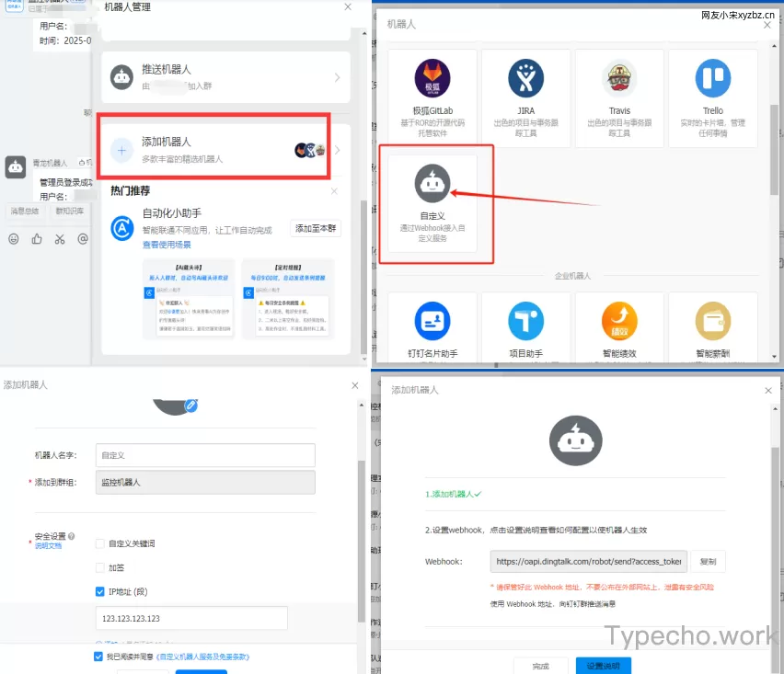
Task: Click the 添加至本群 button
Action: tap(316, 228)
